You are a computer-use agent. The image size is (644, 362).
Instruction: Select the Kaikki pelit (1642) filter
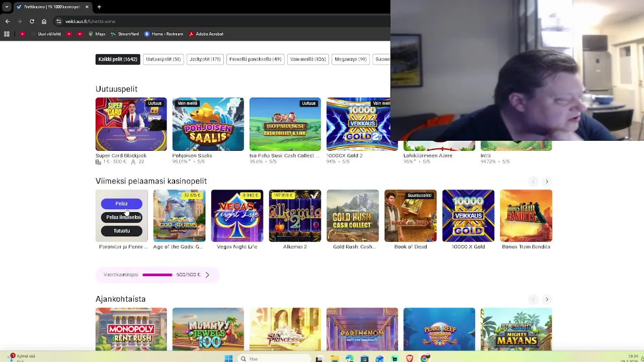tap(118, 59)
